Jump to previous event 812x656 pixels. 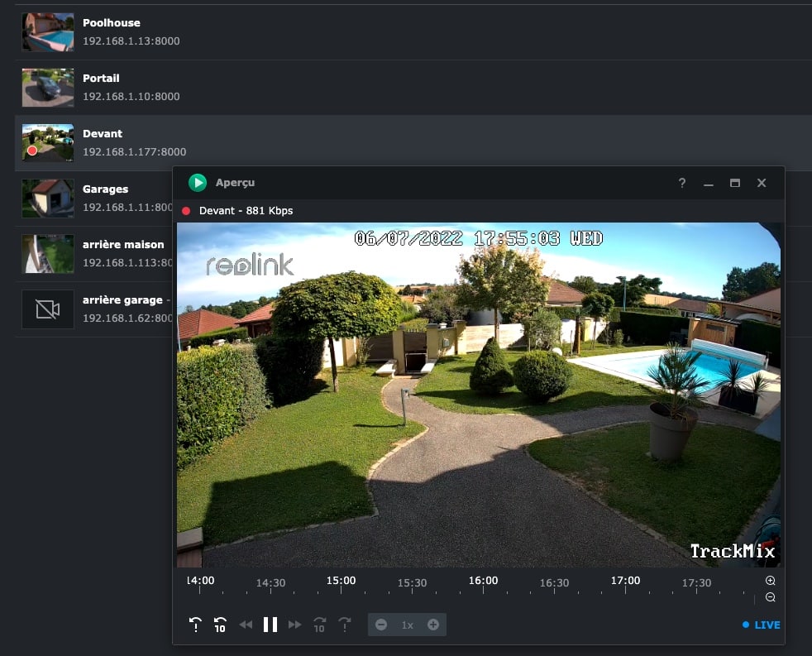(x=195, y=625)
